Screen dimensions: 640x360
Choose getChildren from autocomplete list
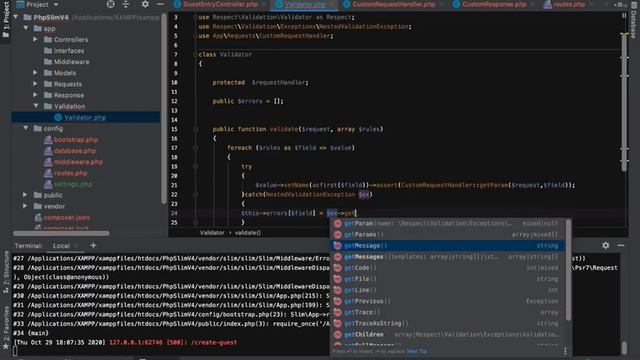(447, 334)
